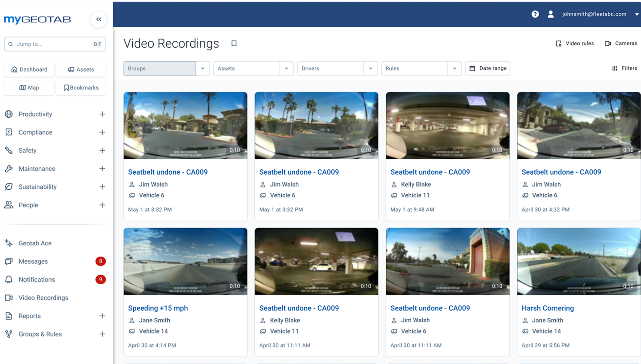
Task: Go to the Dashboard tab
Action: pos(29,69)
